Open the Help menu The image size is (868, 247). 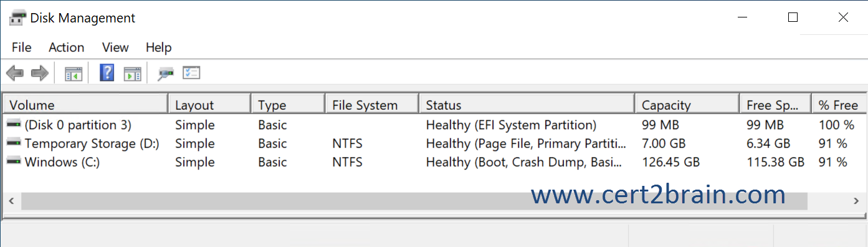click(x=159, y=47)
